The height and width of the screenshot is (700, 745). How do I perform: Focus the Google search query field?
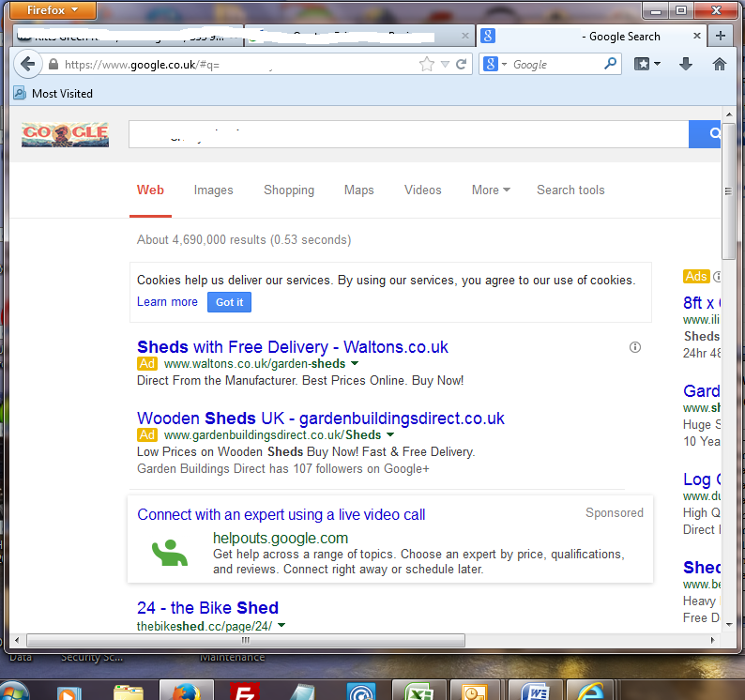point(408,134)
